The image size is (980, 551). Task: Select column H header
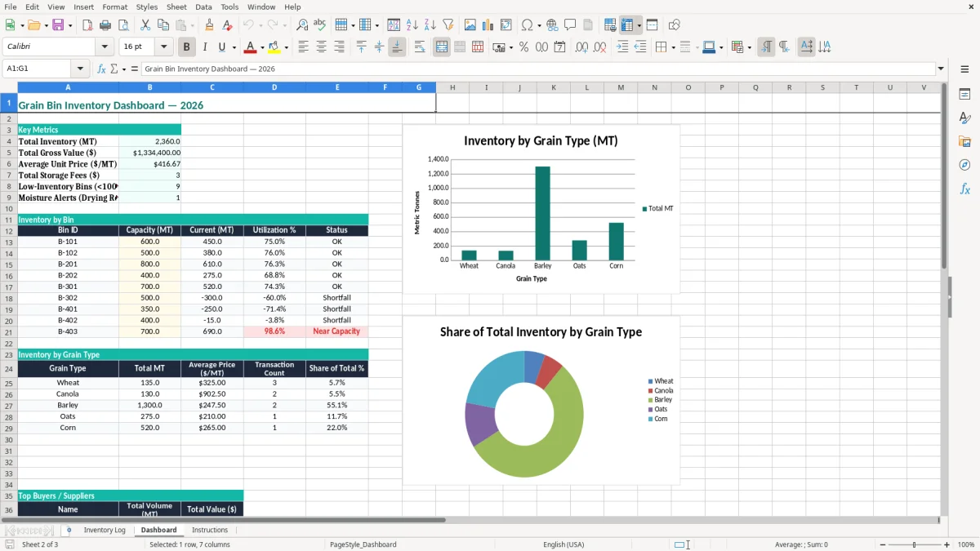click(452, 87)
